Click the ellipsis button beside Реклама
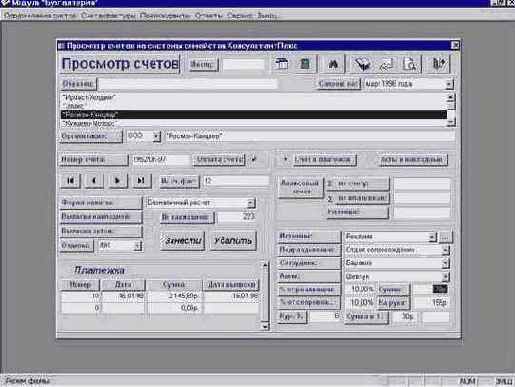This screenshot has height=387, width=515. [445, 237]
